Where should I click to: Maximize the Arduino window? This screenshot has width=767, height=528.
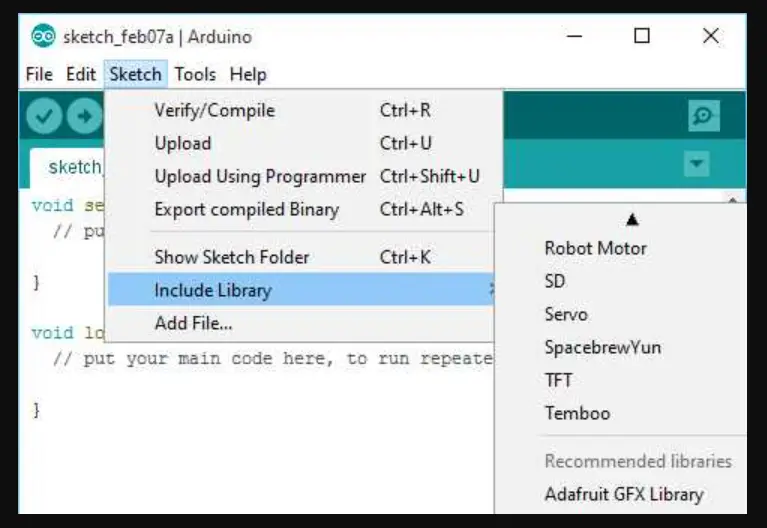(642, 36)
